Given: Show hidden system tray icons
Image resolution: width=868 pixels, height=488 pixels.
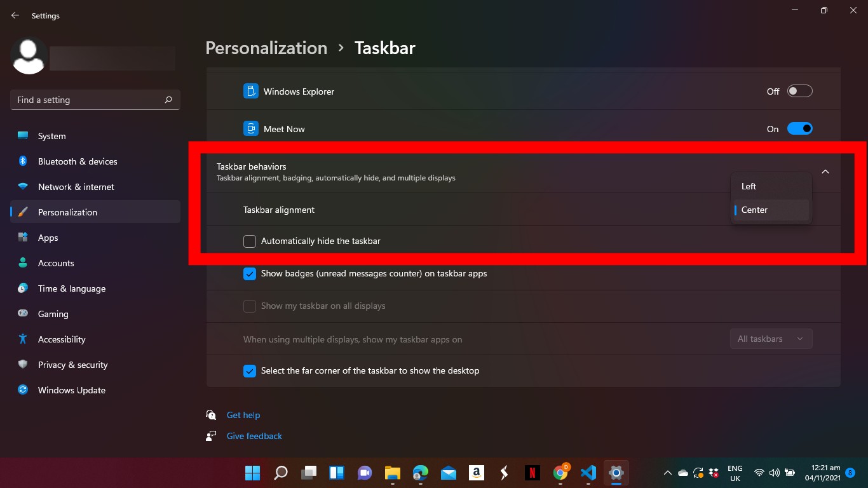Looking at the screenshot, I should coord(667,473).
